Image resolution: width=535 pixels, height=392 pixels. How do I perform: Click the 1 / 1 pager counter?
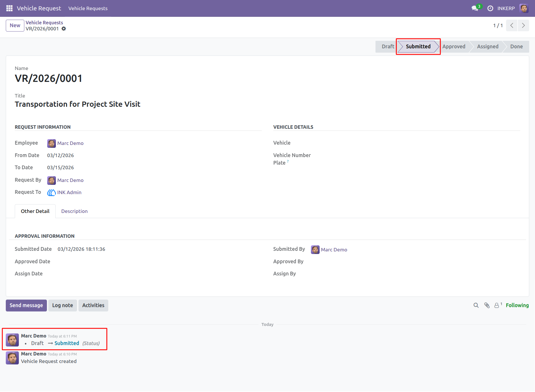[x=498, y=25]
